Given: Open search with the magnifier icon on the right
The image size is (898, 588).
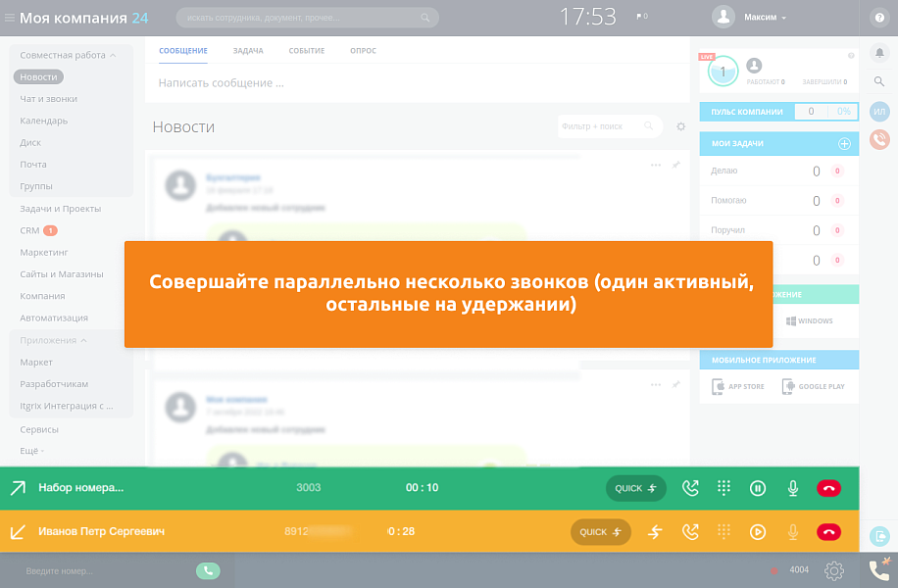Looking at the screenshot, I should 881,79.
